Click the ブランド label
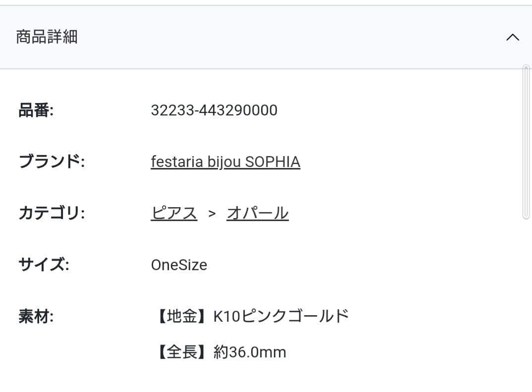 coord(52,162)
